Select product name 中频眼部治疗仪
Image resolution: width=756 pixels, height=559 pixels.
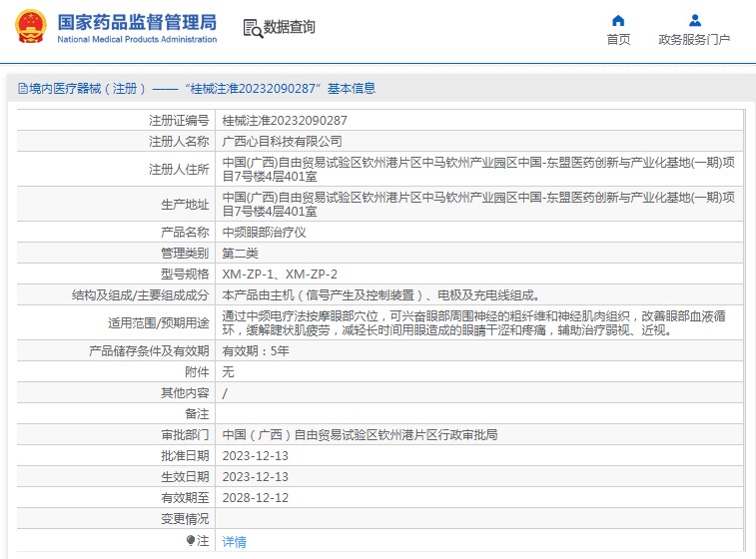pyautogui.click(x=265, y=233)
